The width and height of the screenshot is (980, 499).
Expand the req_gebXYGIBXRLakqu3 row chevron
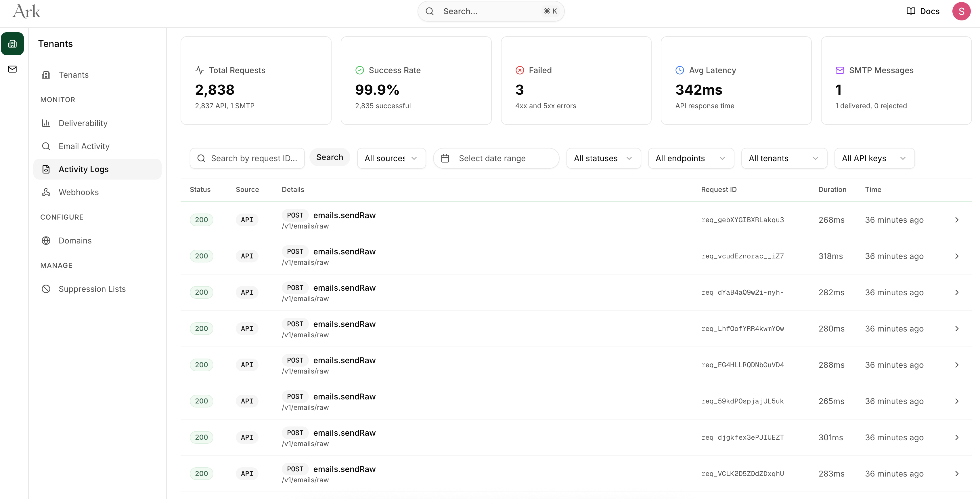point(956,220)
